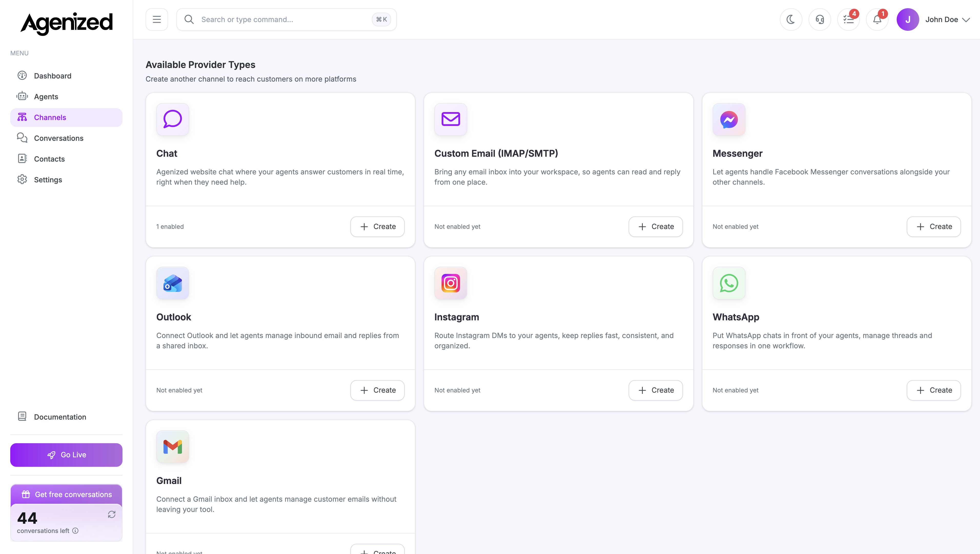
Task: Toggle dark mode with the moon icon
Action: 791,19
